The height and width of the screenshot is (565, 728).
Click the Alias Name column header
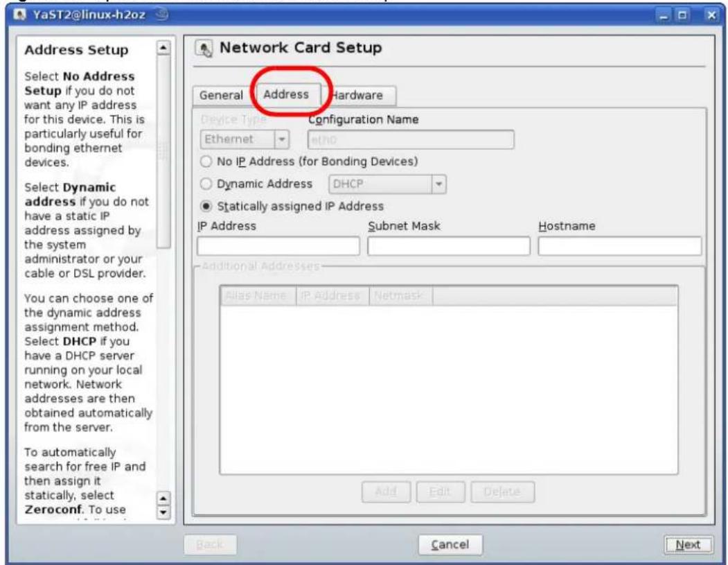(x=258, y=296)
